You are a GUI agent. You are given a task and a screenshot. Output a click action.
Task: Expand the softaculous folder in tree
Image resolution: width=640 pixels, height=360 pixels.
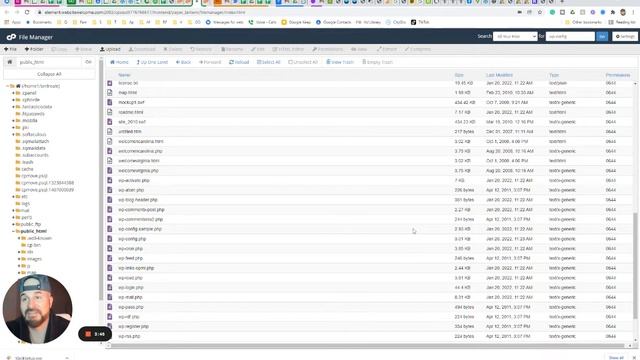point(13,134)
